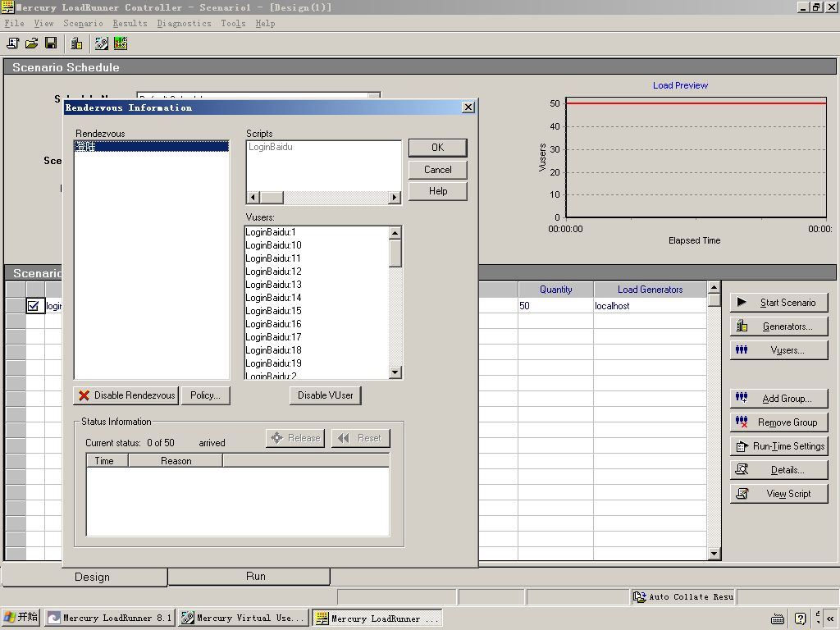Viewport: 840px width, 630px height.
Task: Open the Details... side button
Action: pos(779,470)
